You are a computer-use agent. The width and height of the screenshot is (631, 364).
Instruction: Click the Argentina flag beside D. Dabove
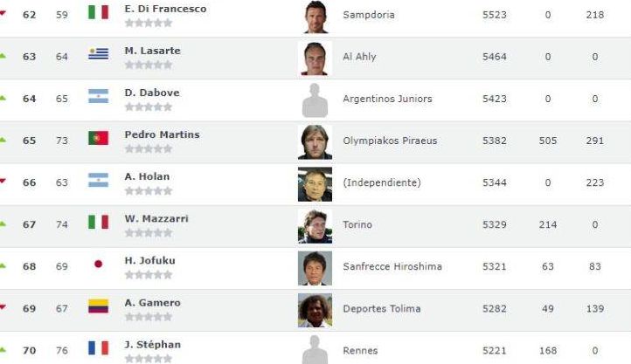coord(98,96)
